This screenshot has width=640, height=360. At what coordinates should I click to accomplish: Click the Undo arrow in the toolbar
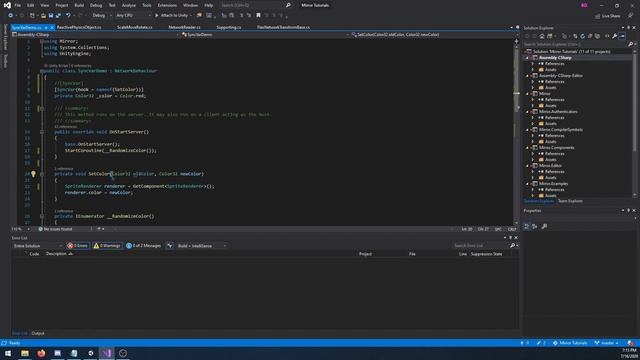tap(68, 16)
